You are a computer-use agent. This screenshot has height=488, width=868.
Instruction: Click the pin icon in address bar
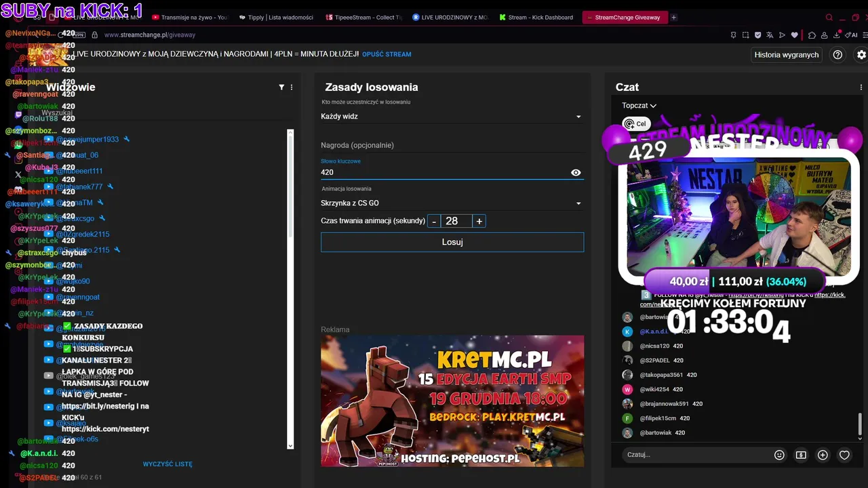pyautogui.click(x=733, y=35)
